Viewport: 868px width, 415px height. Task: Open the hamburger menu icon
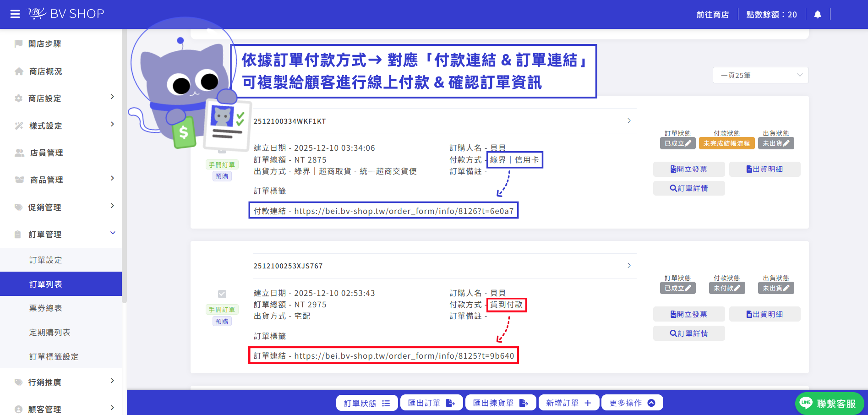pyautogui.click(x=15, y=14)
